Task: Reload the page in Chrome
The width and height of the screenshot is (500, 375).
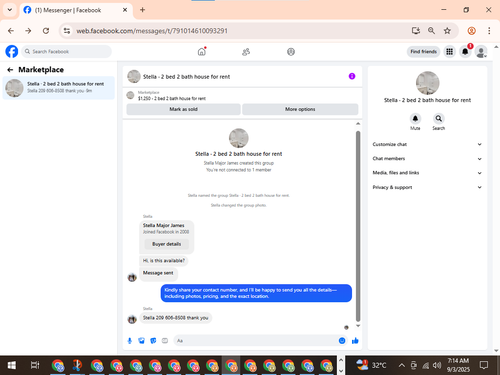Action: click(x=46, y=31)
